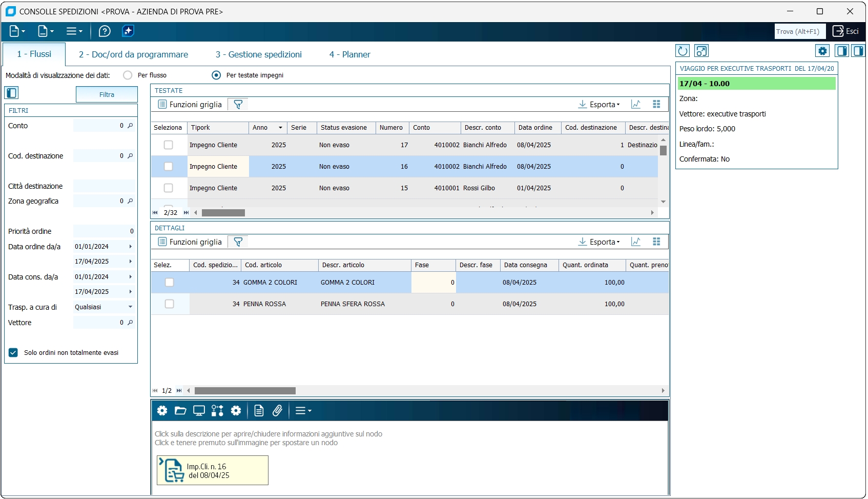Click the Esci button
The height and width of the screenshot is (499, 868).
845,31
